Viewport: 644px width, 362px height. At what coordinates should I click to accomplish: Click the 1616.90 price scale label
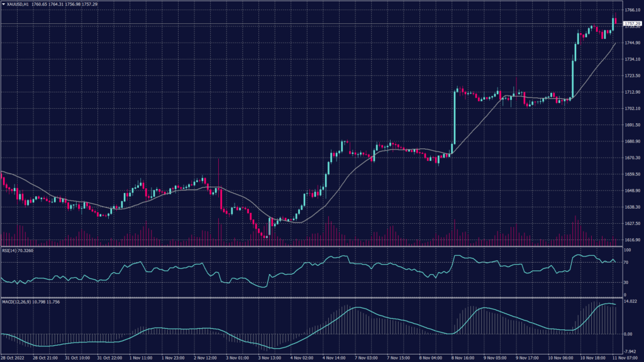(x=631, y=240)
